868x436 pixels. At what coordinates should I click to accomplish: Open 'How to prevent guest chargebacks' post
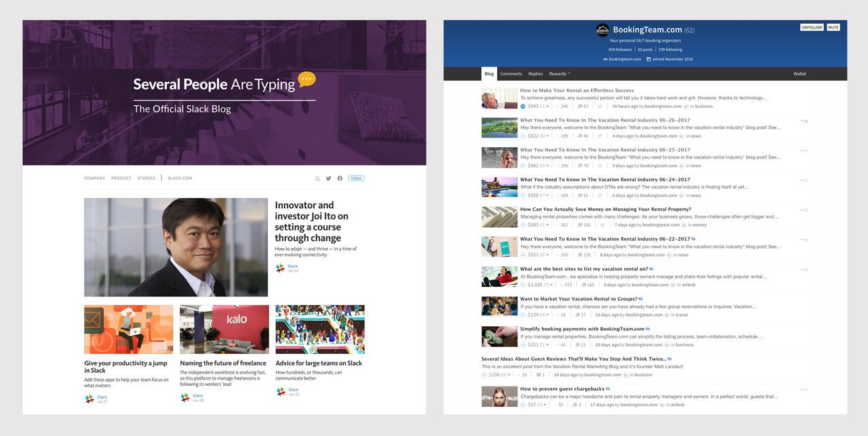[561, 389]
